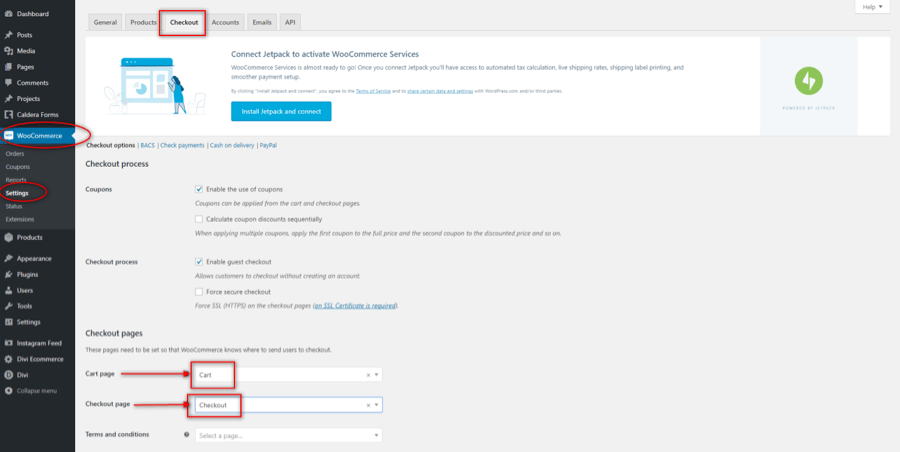Click the sidebar Settings sliders icon
Viewport: 900px width, 452px height.
click(x=8, y=322)
